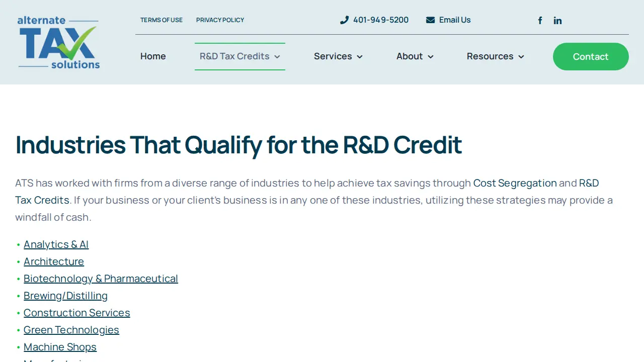This screenshot has height=362, width=644.
Task: Click the envelope icon beside Email Us
Action: click(x=430, y=20)
